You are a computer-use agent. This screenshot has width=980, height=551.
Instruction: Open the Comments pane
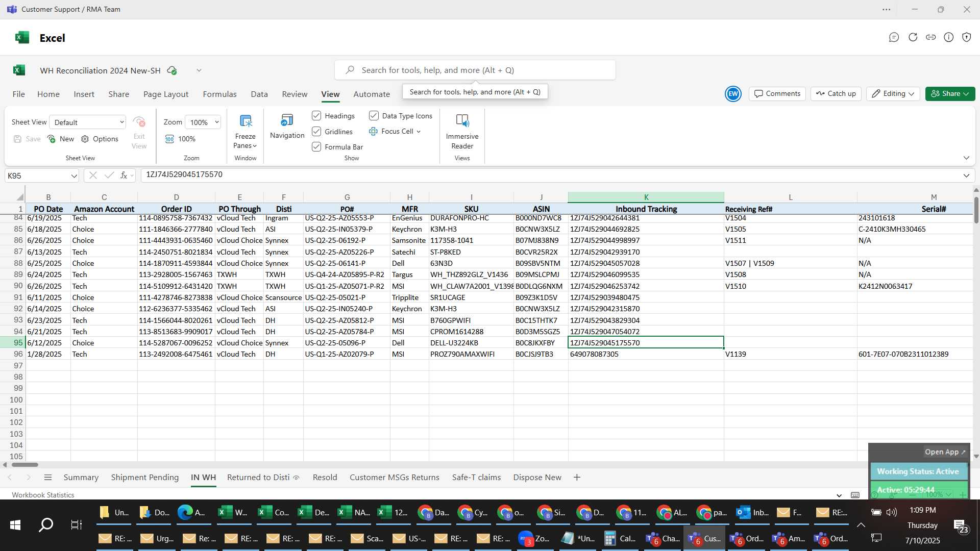pos(777,94)
